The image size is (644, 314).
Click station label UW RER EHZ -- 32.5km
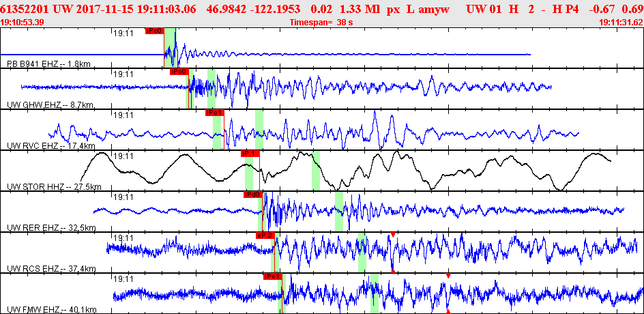(x=51, y=228)
